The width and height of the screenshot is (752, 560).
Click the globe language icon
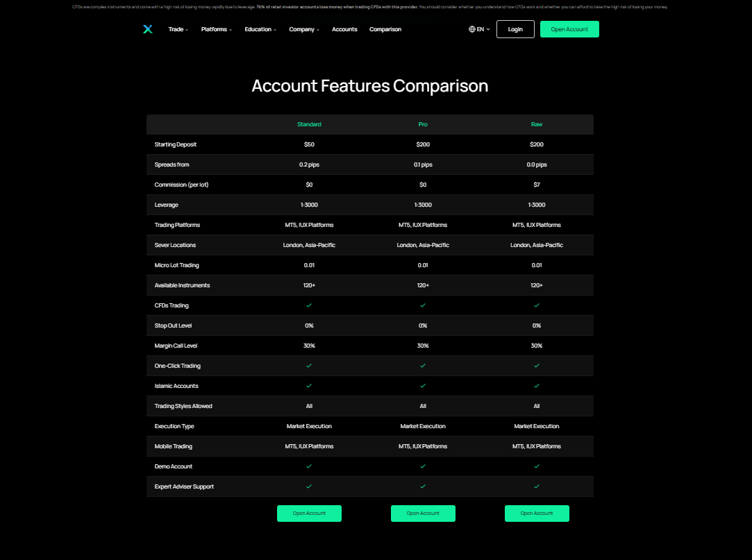point(471,29)
